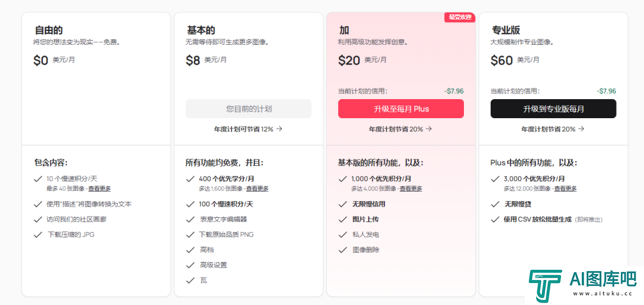644x305 pixels.
Task: Click checkmark beside 图片上传
Action: pyautogui.click(x=342, y=219)
